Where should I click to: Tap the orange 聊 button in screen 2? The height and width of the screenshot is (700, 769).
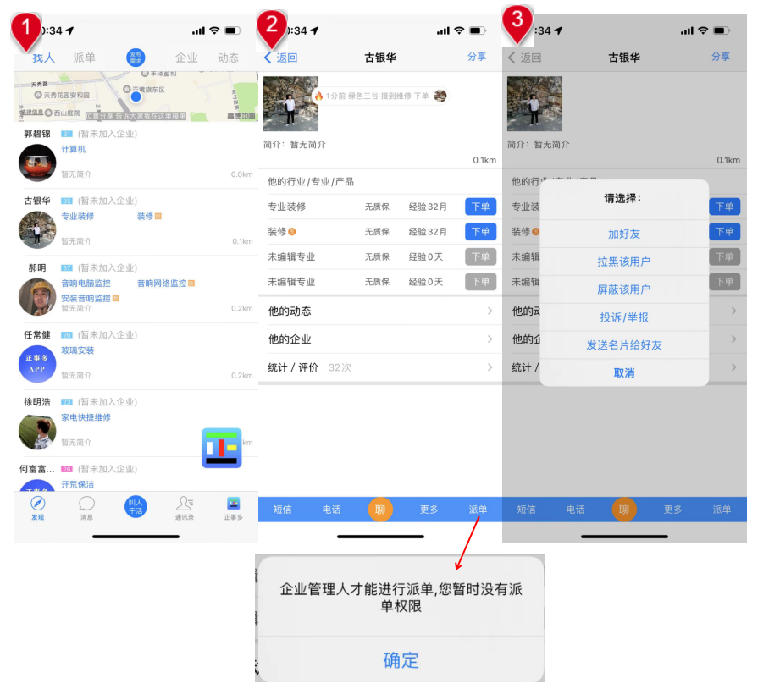click(380, 510)
